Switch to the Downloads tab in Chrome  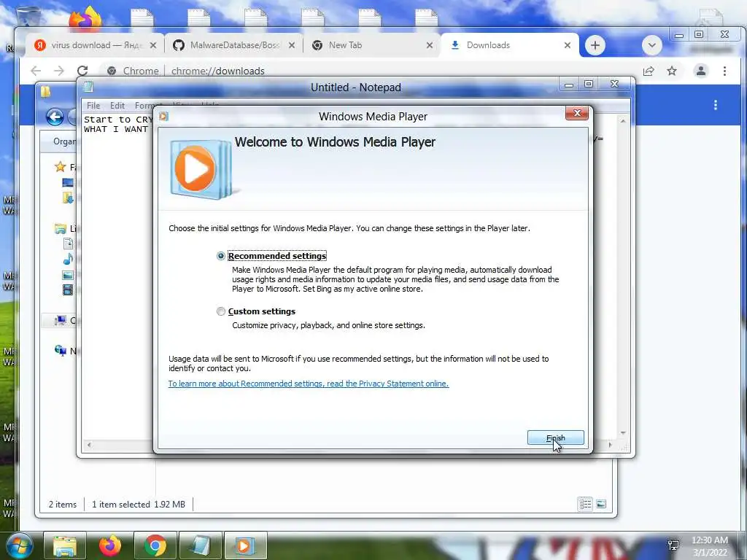coord(510,45)
